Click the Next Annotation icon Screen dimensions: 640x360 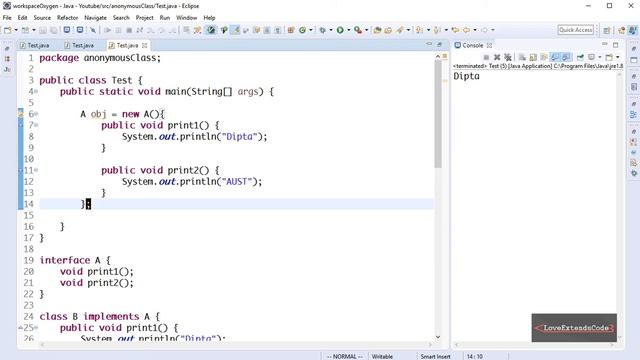pyautogui.click(x=419, y=30)
